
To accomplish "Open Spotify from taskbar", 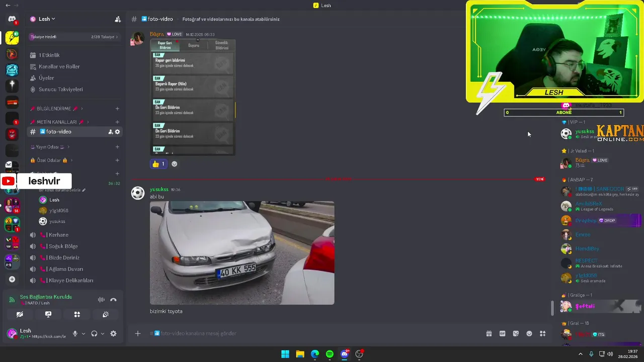I will tap(330, 354).
